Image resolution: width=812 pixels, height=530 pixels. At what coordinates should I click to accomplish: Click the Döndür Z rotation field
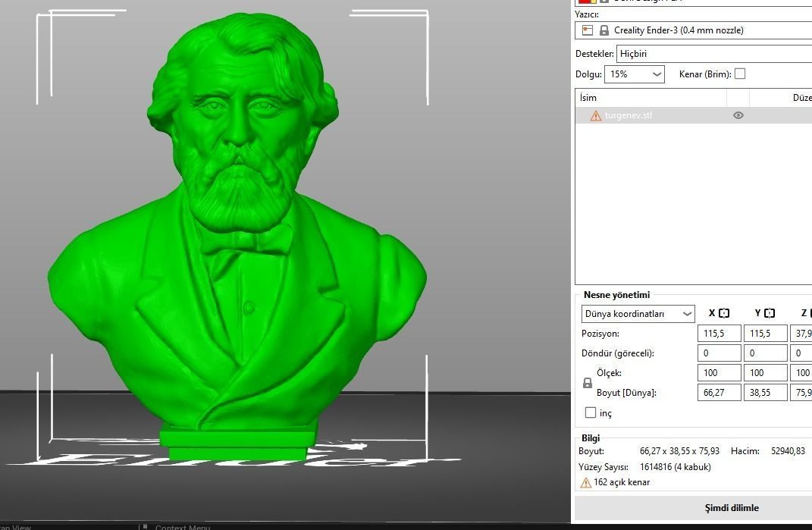click(801, 353)
